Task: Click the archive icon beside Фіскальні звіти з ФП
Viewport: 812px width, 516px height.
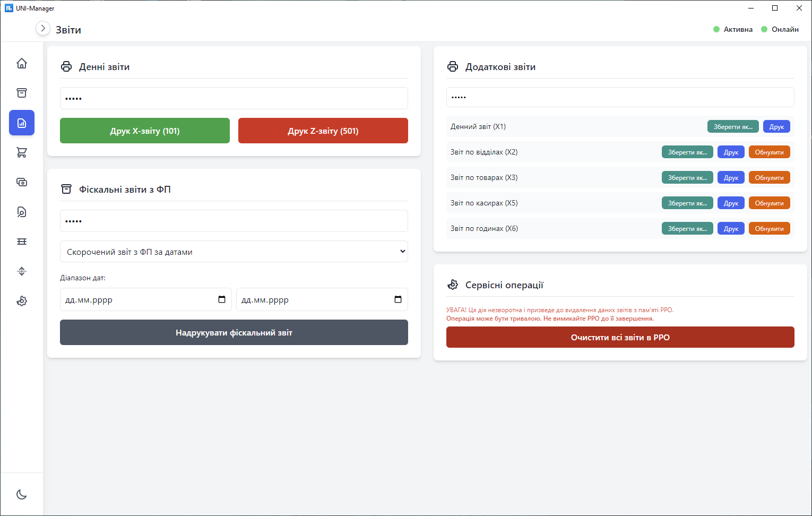Action: pyautogui.click(x=66, y=190)
